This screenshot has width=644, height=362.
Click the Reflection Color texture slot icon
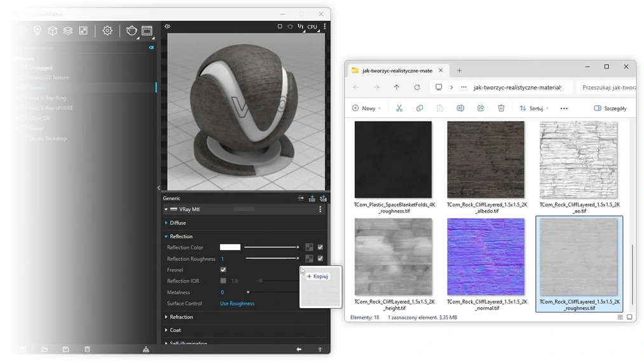[x=309, y=247]
